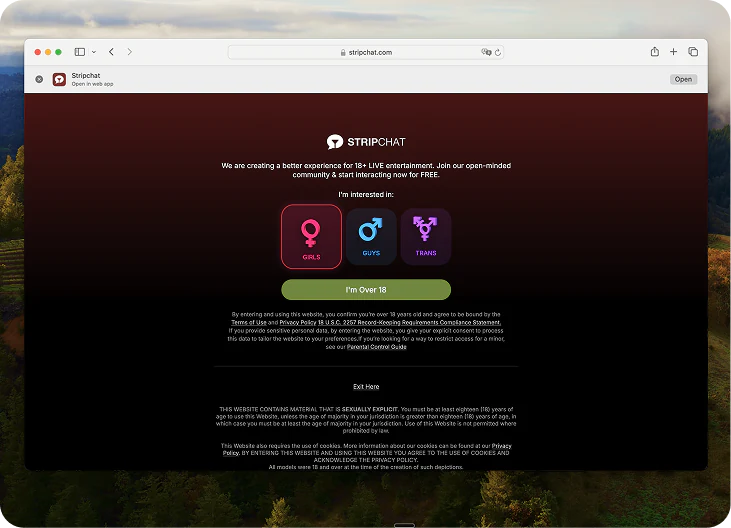Open the 18 U.S.C. 2257 Compliance Statement link
Viewport: 731px width, 528px height.
click(409, 322)
